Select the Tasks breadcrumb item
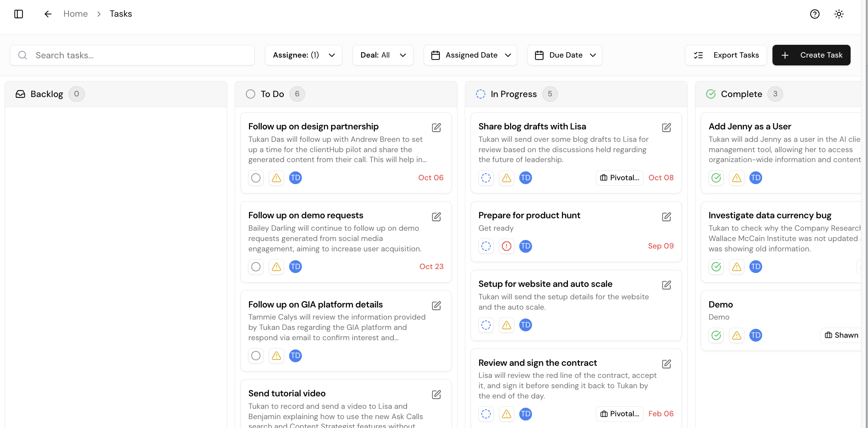 pos(121,14)
